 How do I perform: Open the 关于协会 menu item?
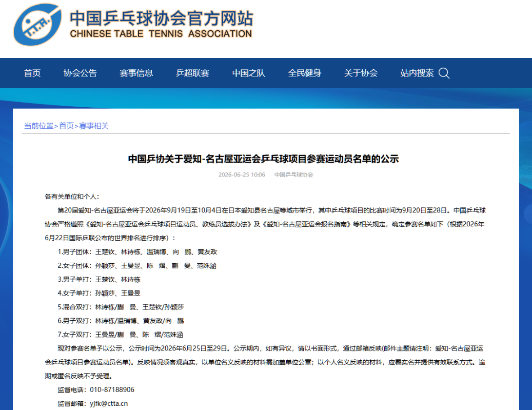361,73
